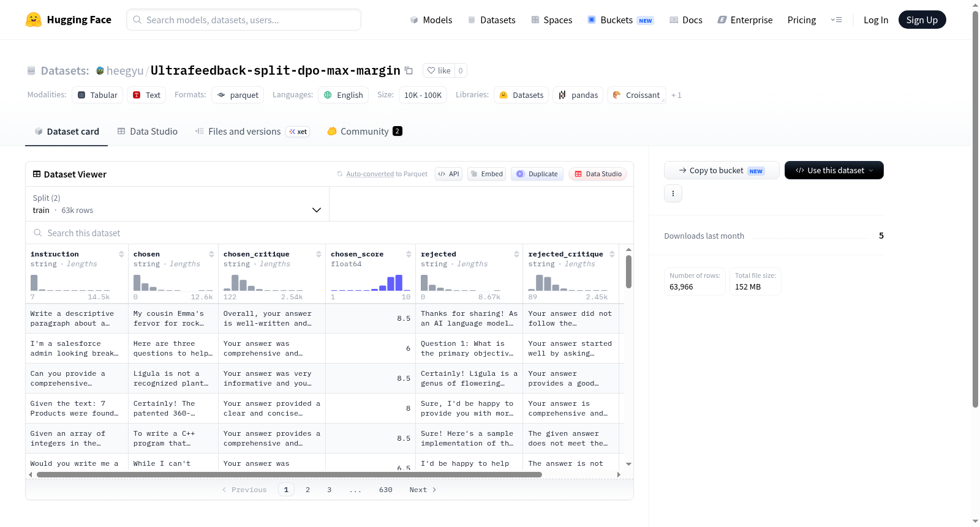The width and height of the screenshot is (980, 527).
Task: Click Copy to bucket button
Action: [722, 170]
